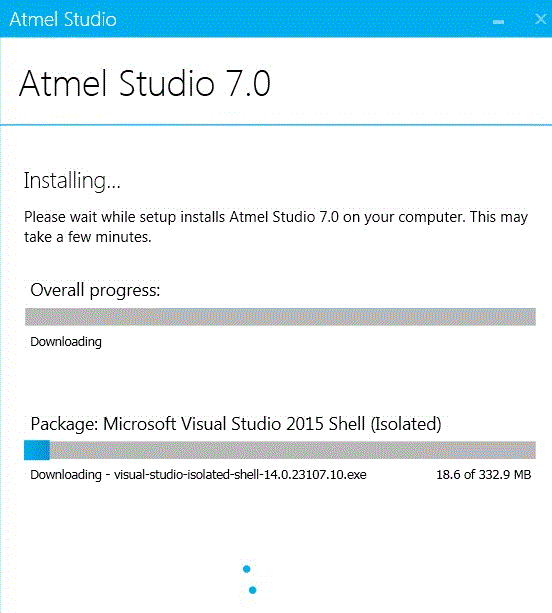
Task: Click the 'take a few minutes' text line
Action: 88,237
